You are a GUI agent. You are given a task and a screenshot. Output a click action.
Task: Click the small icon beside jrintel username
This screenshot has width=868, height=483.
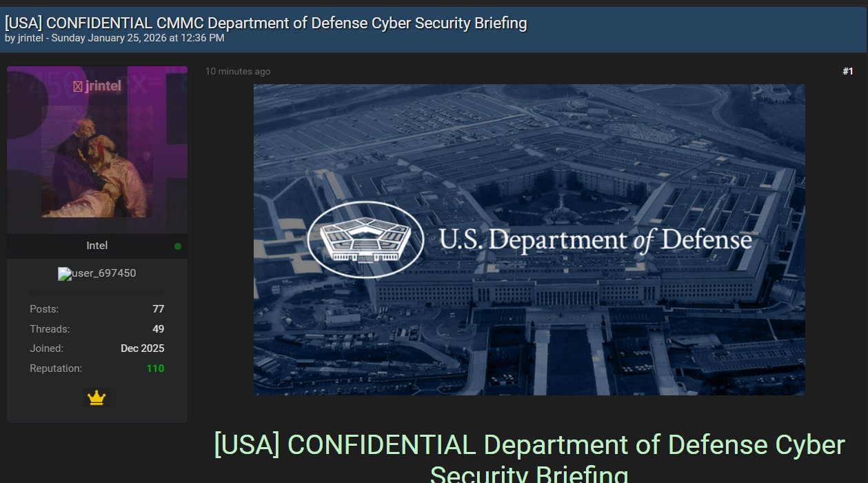[x=78, y=87]
